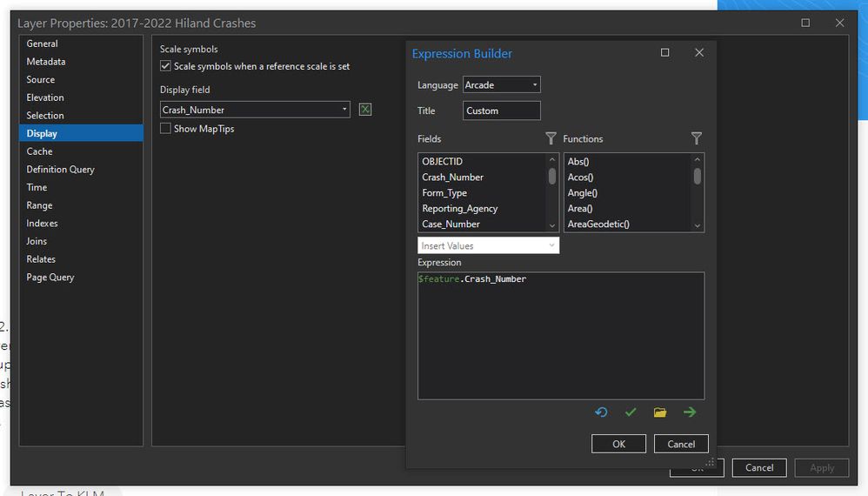Click inside the Expression text area
The image size is (868, 496).
click(561, 336)
